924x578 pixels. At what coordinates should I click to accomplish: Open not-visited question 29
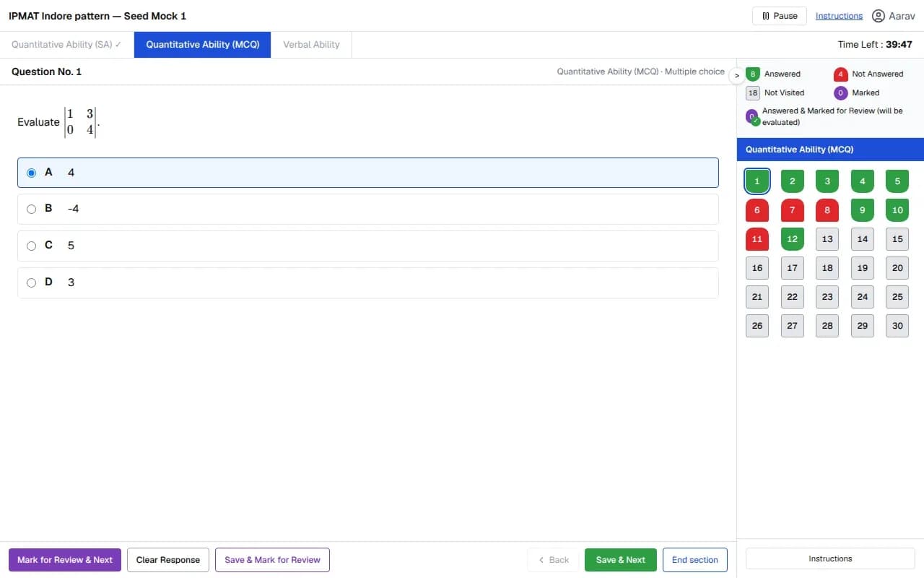pyautogui.click(x=863, y=326)
